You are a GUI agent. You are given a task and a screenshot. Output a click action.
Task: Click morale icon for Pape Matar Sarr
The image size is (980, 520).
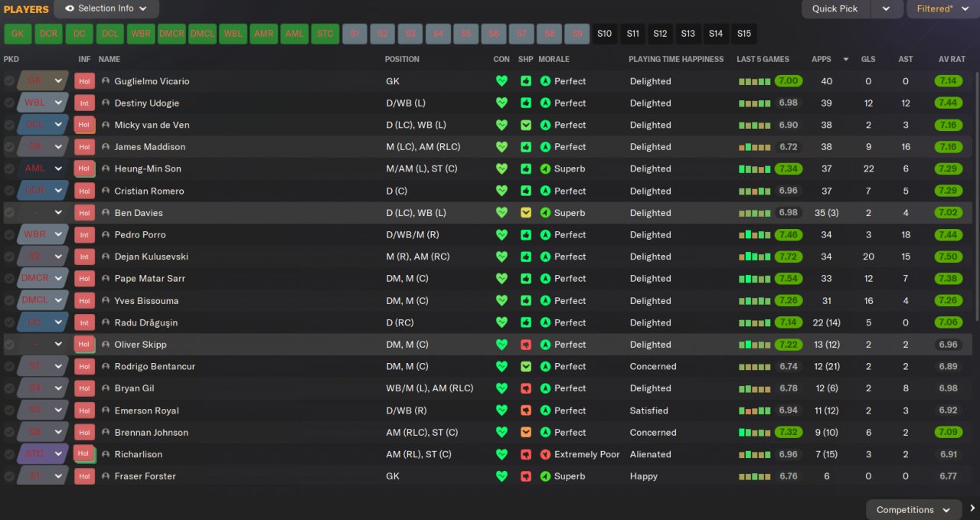coord(545,279)
